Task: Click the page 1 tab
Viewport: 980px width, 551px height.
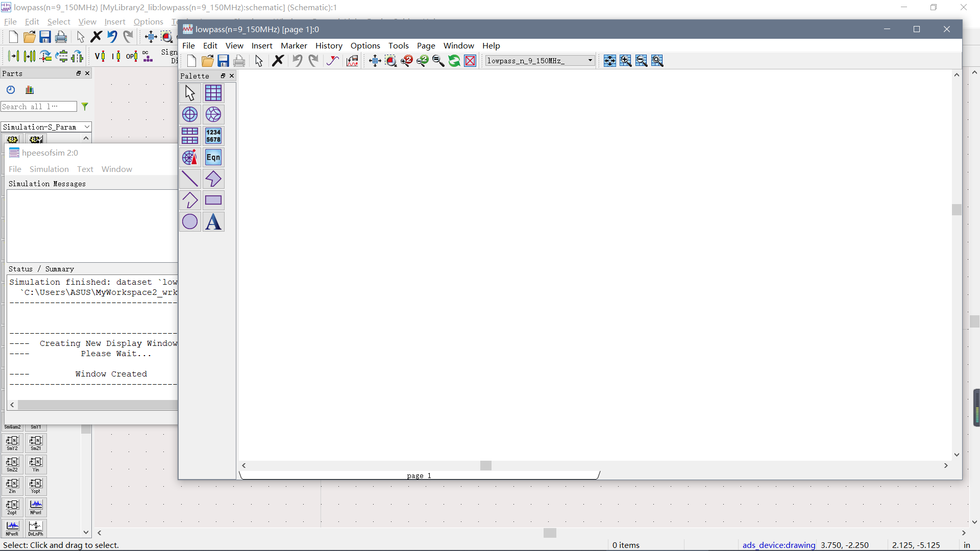Action: (x=419, y=475)
